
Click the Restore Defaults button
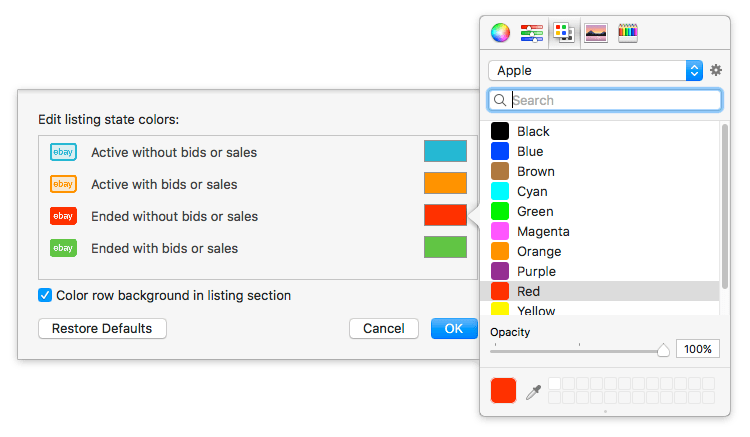tap(102, 328)
